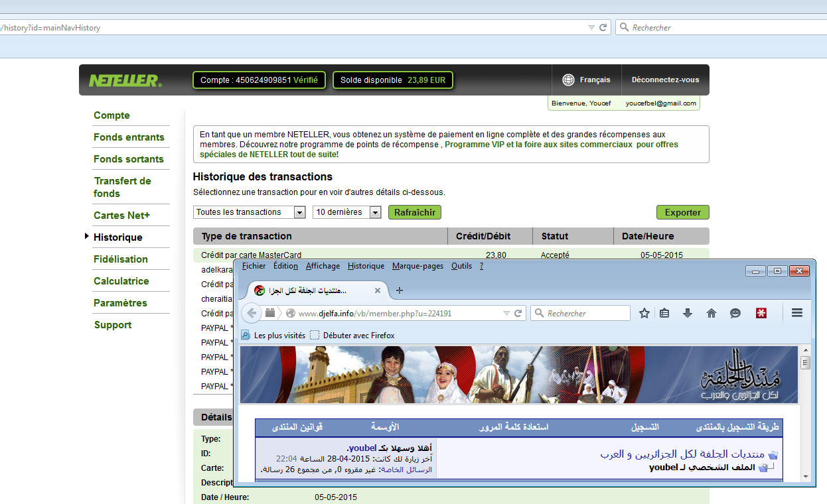Click the Exporter button
827x504 pixels.
[x=683, y=212]
